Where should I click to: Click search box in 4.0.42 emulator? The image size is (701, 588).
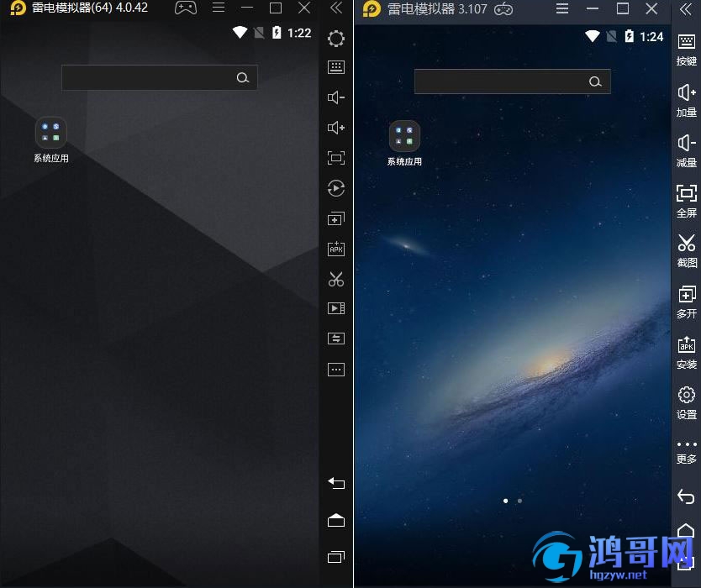159,78
